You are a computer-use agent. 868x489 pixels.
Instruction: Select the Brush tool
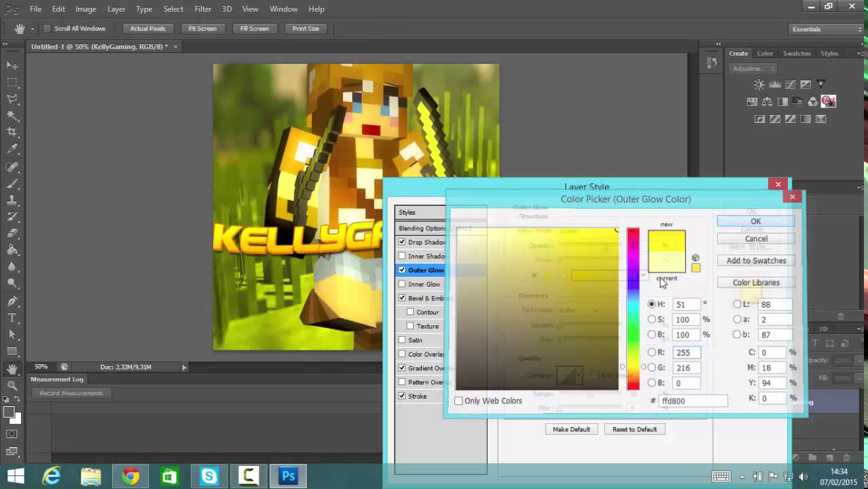(12, 183)
